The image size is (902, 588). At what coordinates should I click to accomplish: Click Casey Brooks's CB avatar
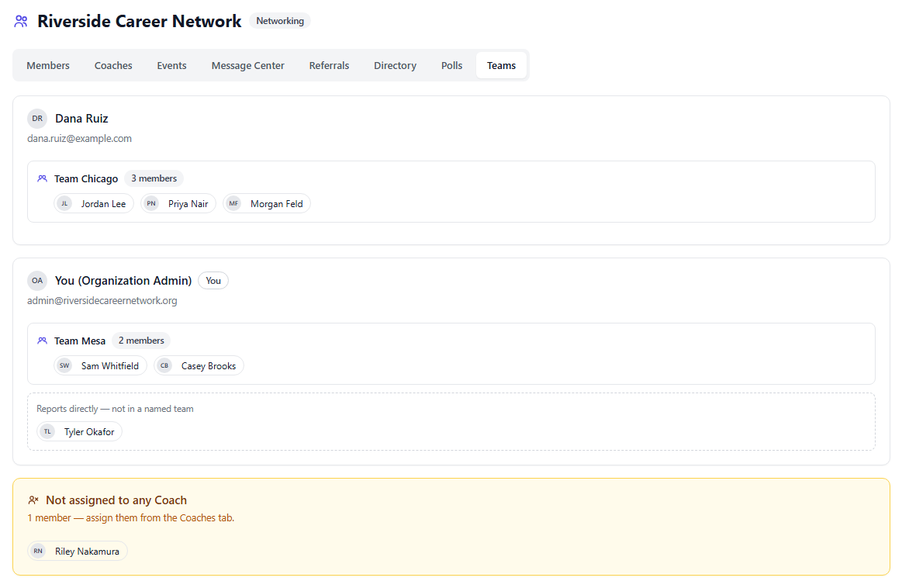(164, 366)
